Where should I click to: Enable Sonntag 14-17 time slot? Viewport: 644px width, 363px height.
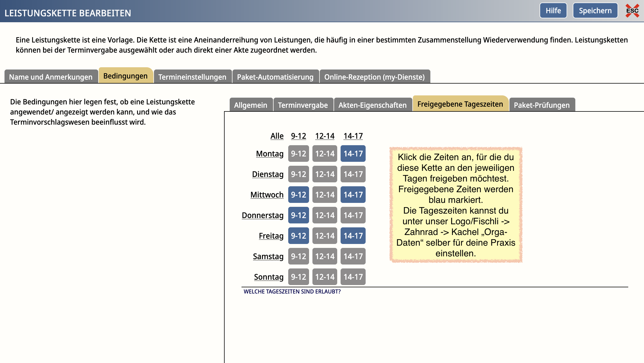353,277
